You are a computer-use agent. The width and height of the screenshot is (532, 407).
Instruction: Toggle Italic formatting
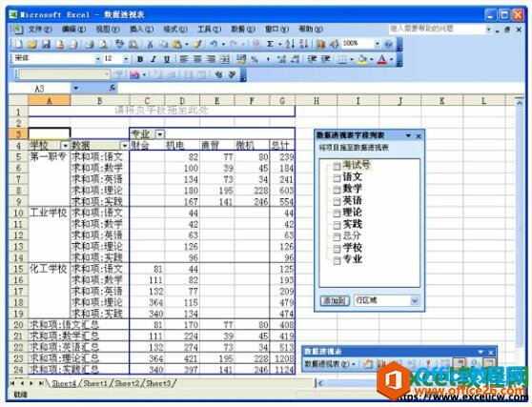(153, 59)
